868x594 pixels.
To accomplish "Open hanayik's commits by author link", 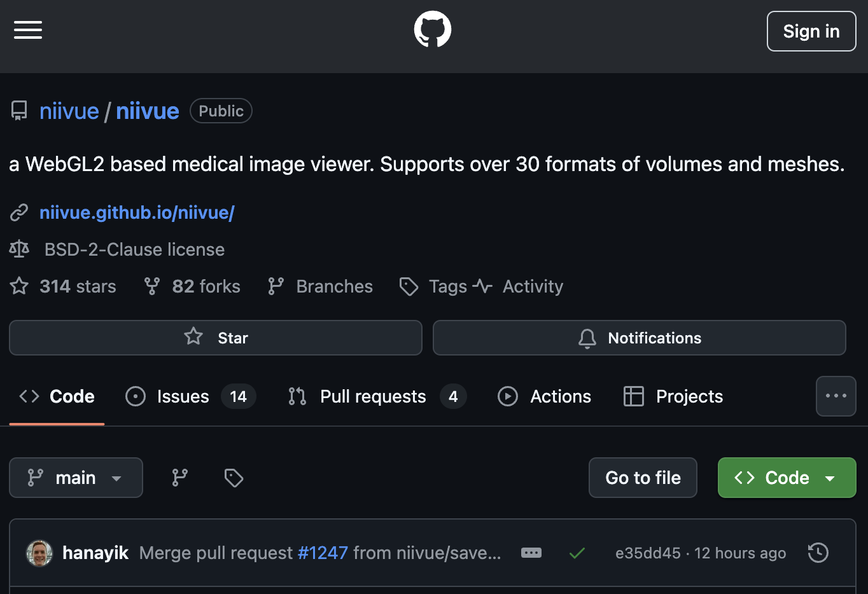I will tap(95, 553).
